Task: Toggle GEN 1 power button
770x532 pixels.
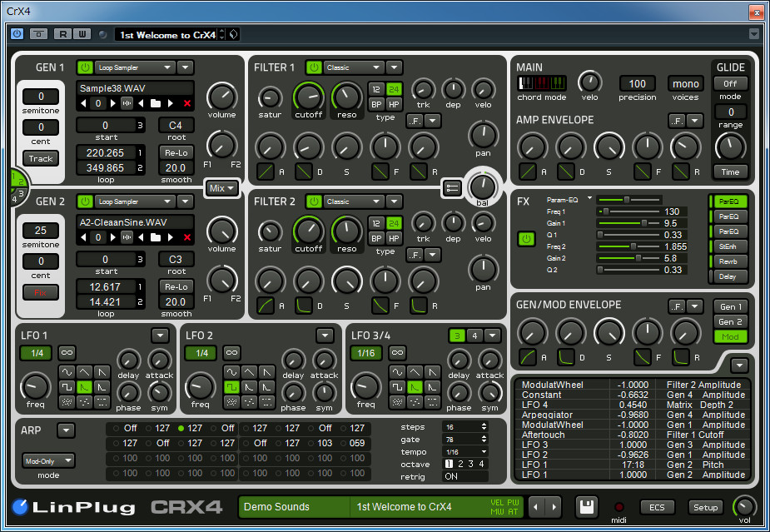Action: (85, 67)
